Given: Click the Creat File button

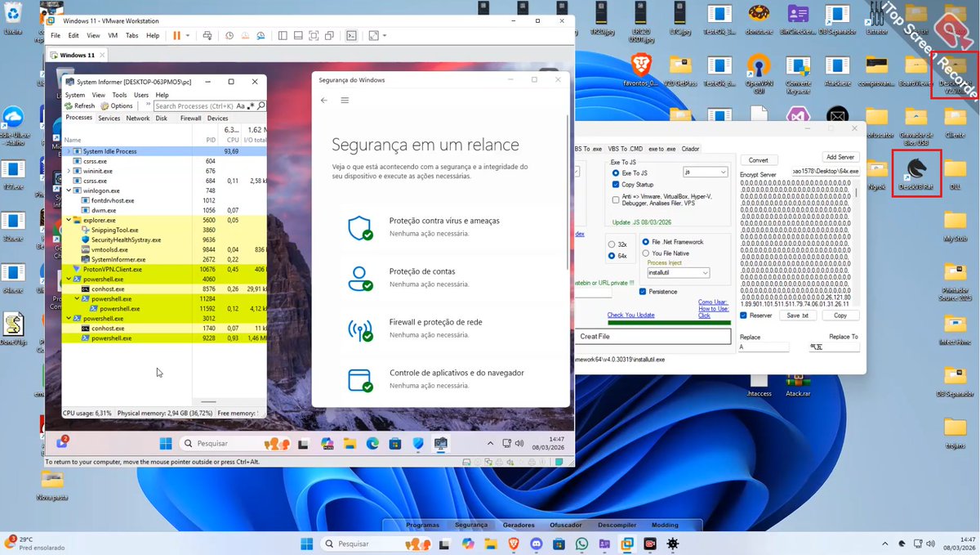Looking at the screenshot, I should pos(653,337).
